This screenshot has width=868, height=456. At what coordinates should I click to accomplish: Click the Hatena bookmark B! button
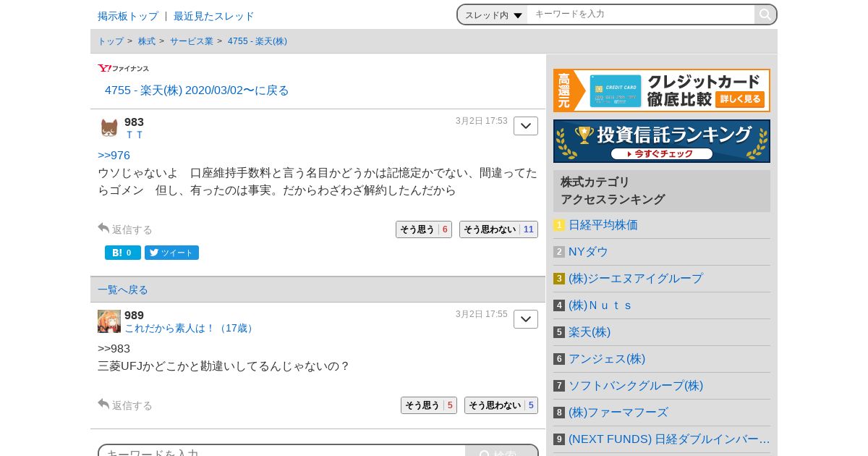123,253
